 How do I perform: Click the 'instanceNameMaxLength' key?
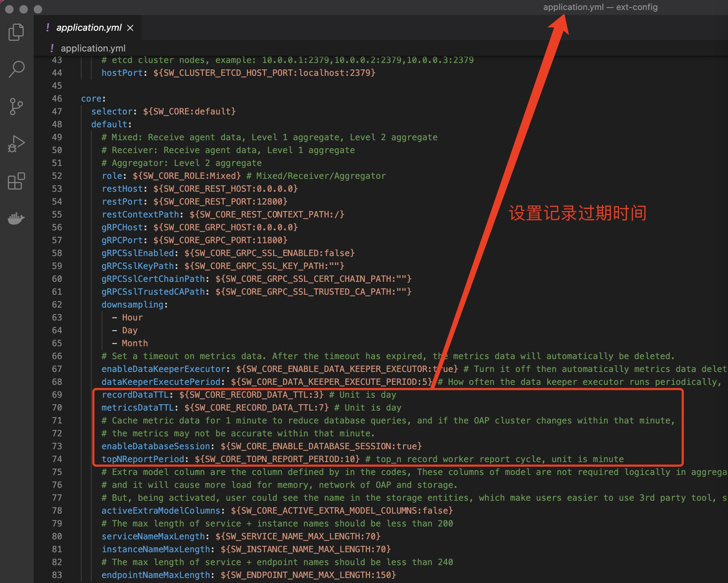pos(156,549)
